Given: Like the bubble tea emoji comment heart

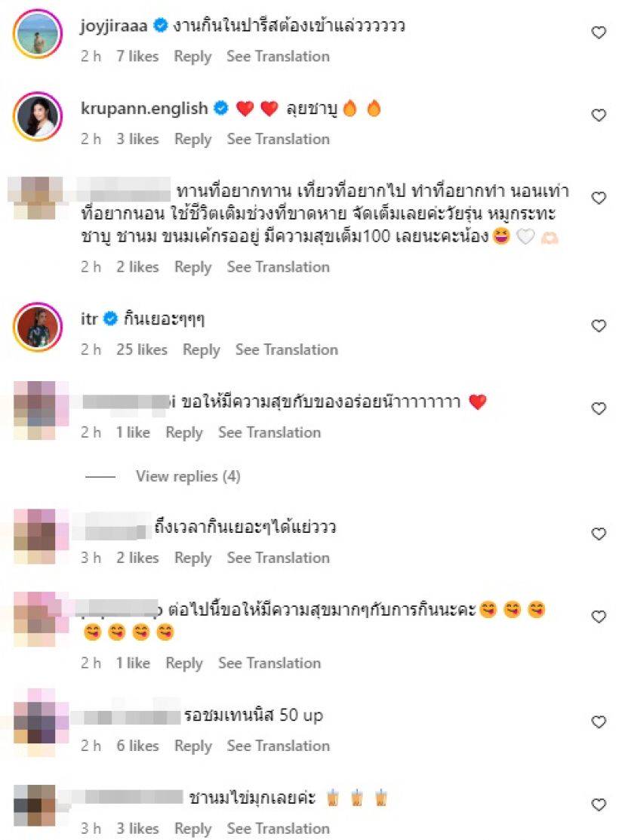Looking at the screenshot, I should tap(599, 805).
